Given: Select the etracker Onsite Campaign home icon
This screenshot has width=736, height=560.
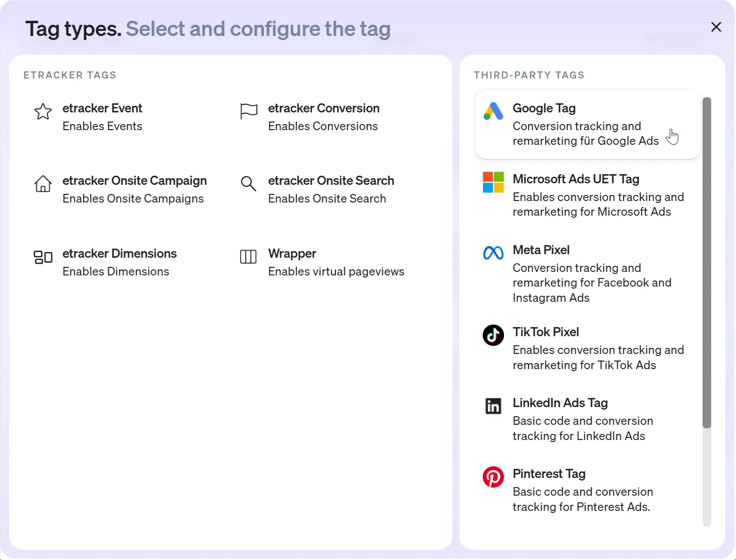Looking at the screenshot, I should tap(43, 184).
